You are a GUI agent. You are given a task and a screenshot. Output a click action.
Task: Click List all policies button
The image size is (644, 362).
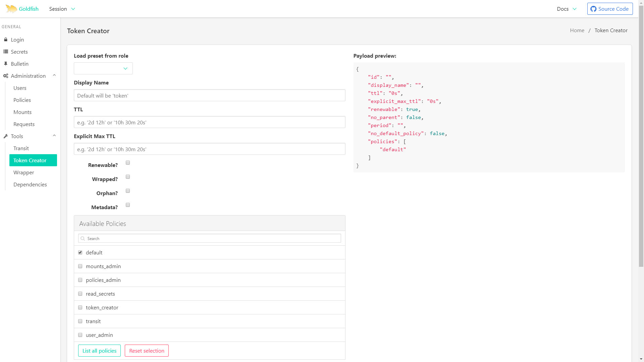[x=99, y=351]
